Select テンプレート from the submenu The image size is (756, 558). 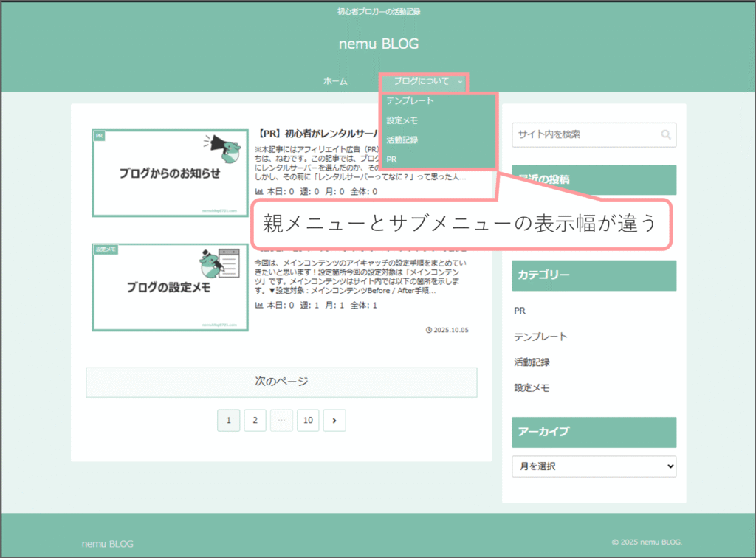[x=410, y=101]
